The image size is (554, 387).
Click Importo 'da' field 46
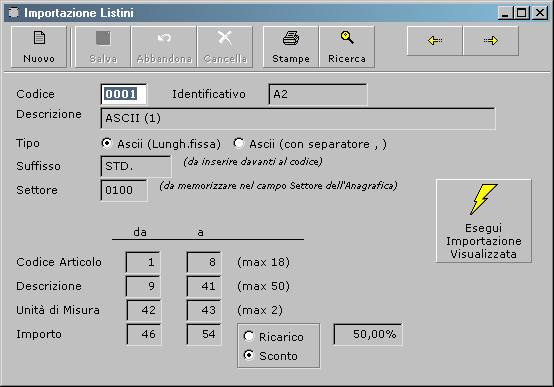143,334
